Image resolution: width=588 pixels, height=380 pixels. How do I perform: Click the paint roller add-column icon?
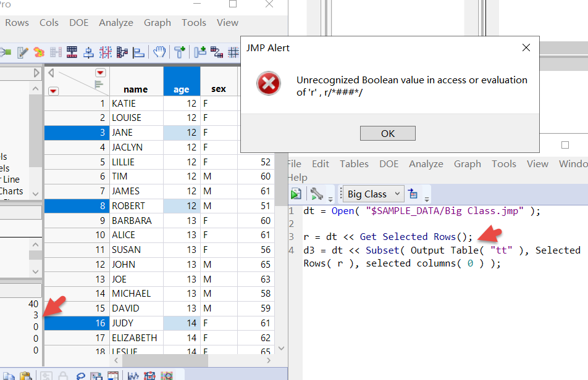180,52
